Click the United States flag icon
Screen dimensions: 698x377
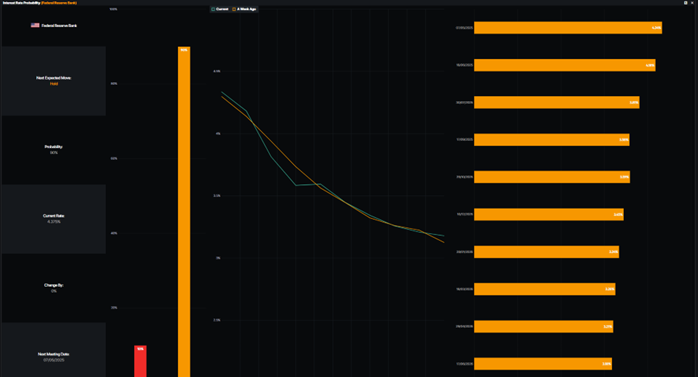pyautogui.click(x=35, y=25)
